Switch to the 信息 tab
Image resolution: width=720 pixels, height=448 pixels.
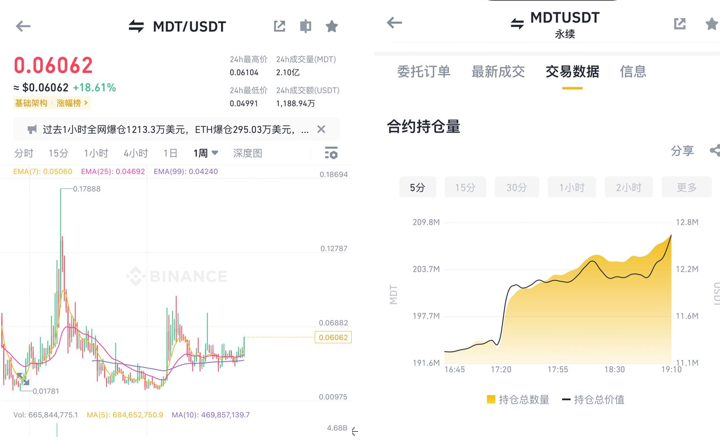(633, 72)
